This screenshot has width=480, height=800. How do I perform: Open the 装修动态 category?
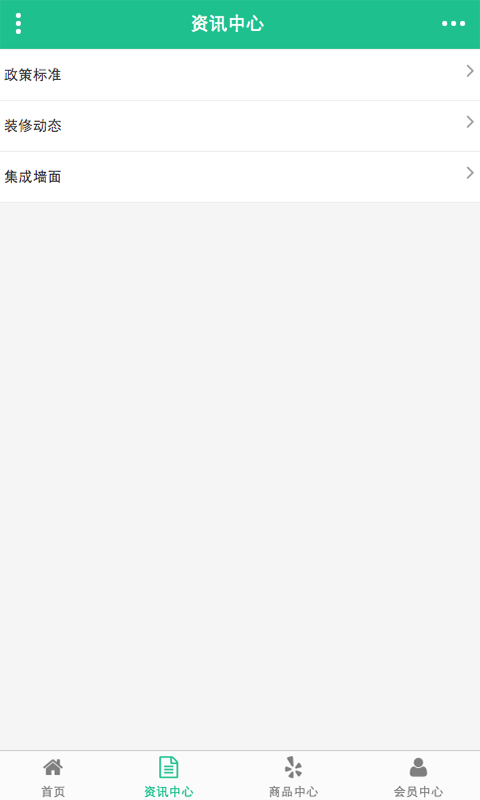click(33, 126)
